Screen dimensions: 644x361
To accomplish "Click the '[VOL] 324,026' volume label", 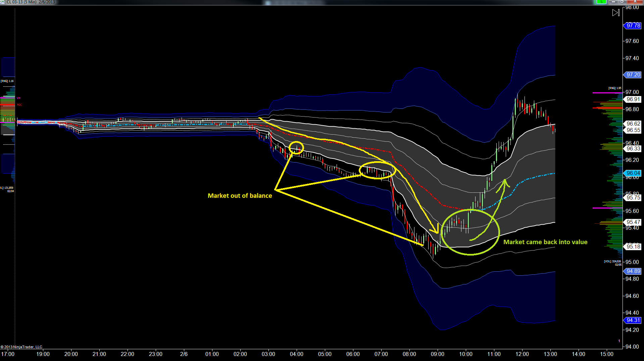I will tap(612, 261).
